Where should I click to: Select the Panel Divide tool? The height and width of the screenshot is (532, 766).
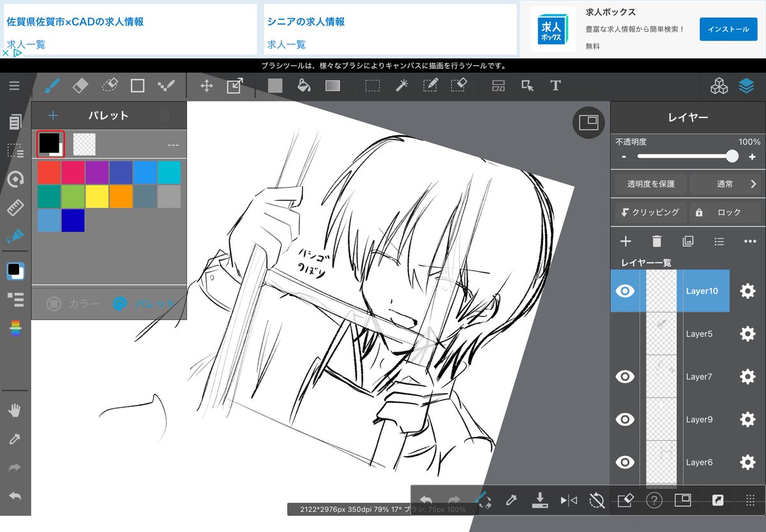(x=499, y=85)
